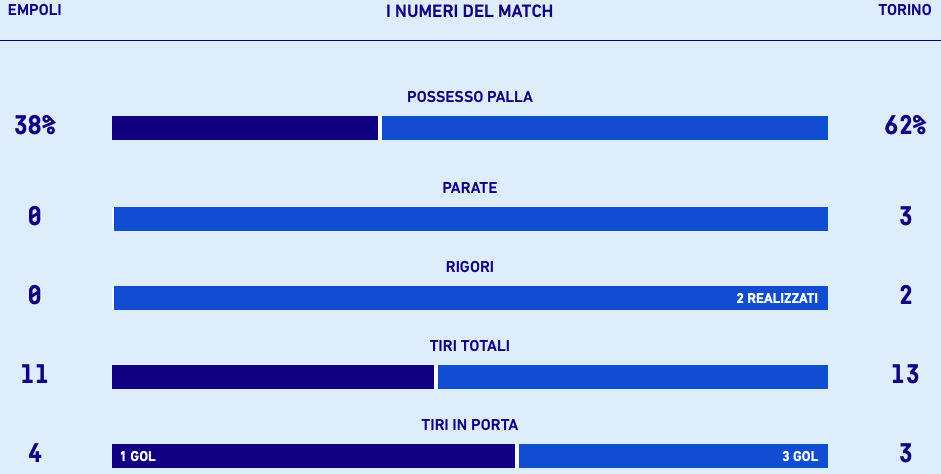Click the blue PARATE bar
The height and width of the screenshot is (474, 941).
point(470,219)
